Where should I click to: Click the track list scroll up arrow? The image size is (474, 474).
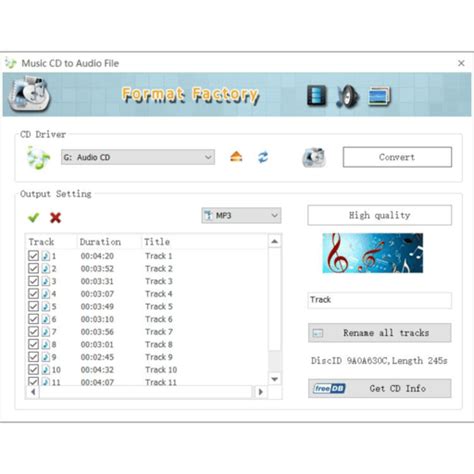coord(275,241)
